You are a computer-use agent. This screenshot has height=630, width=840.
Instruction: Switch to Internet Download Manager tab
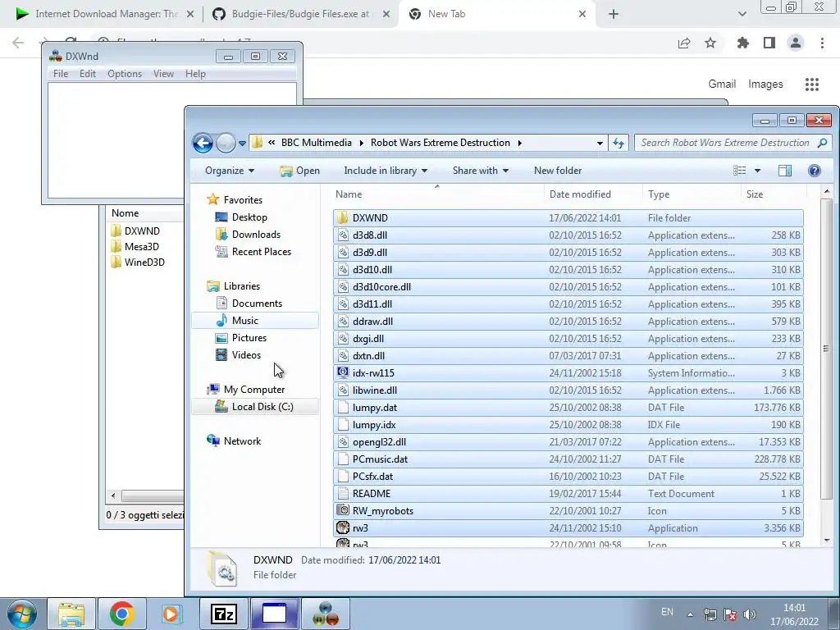(105, 14)
